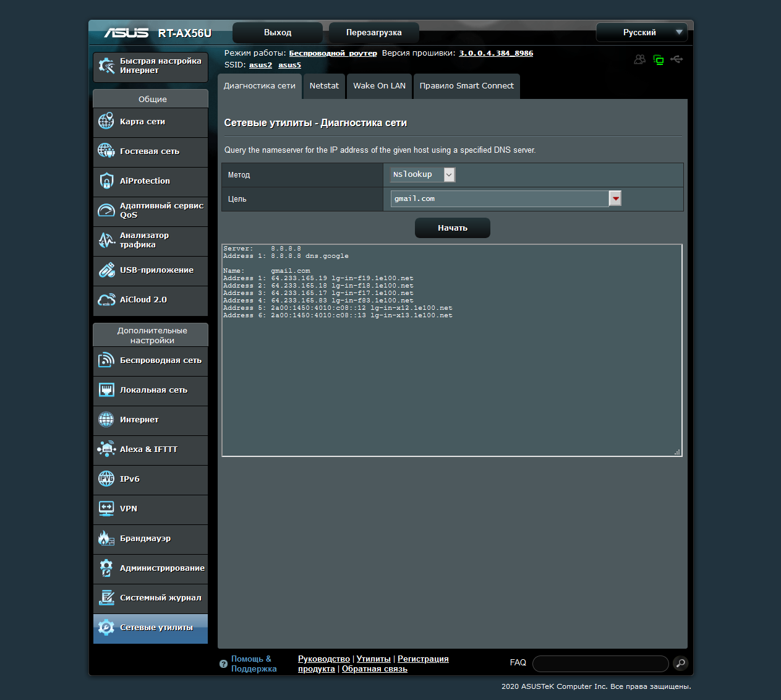Click the Карта сети globe icon
781x700 pixels.
click(x=106, y=121)
